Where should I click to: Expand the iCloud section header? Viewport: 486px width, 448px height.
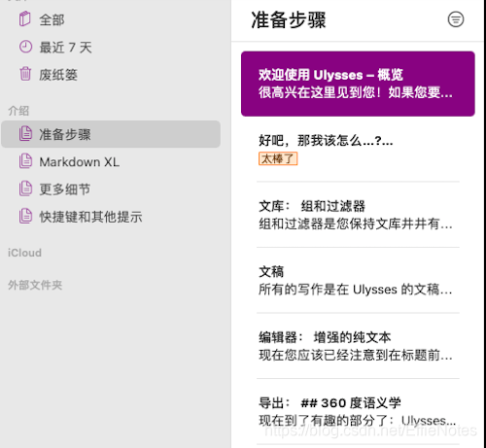point(24,253)
